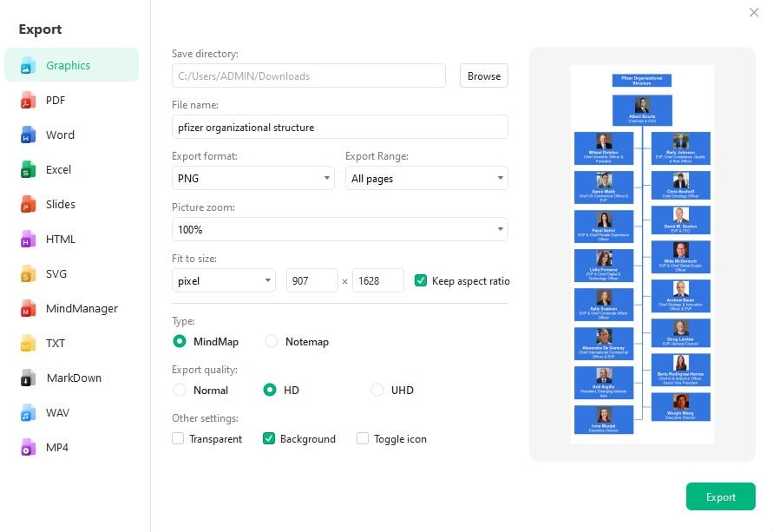Click the Word document icon
Image resolution: width=773 pixels, height=532 pixels.
[x=28, y=135]
